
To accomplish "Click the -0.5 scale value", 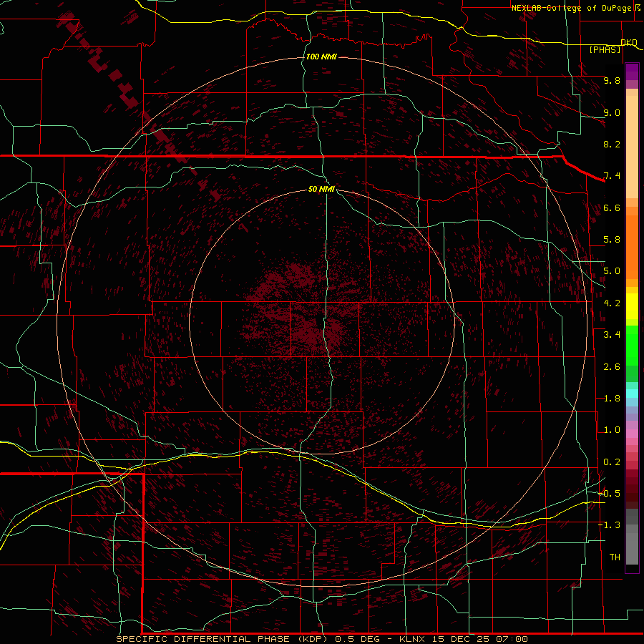I will pyautogui.click(x=610, y=494).
